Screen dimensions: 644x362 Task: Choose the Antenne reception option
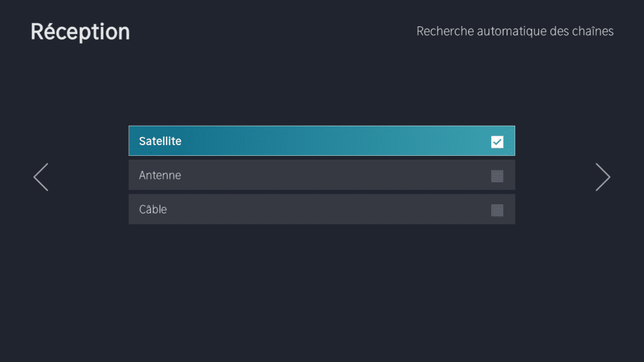(x=321, y=175)
